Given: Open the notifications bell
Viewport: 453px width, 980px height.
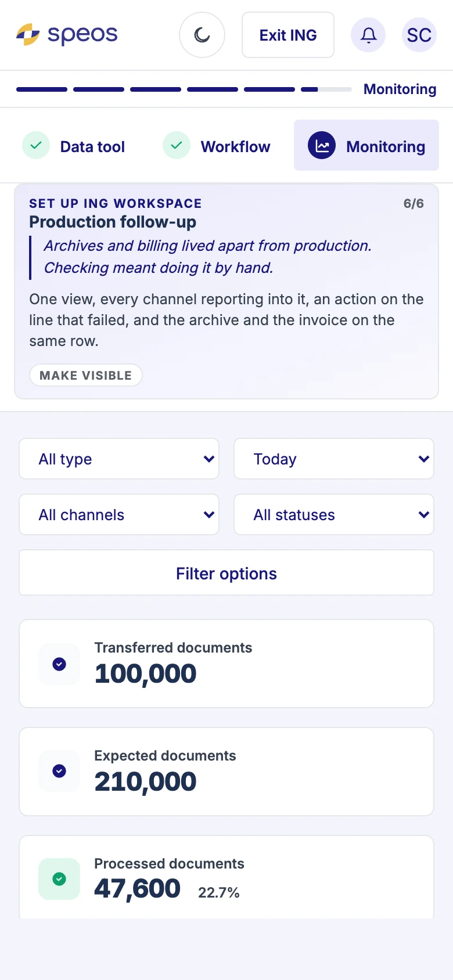Looking at the screenshot, I should [x=368, y=35].
